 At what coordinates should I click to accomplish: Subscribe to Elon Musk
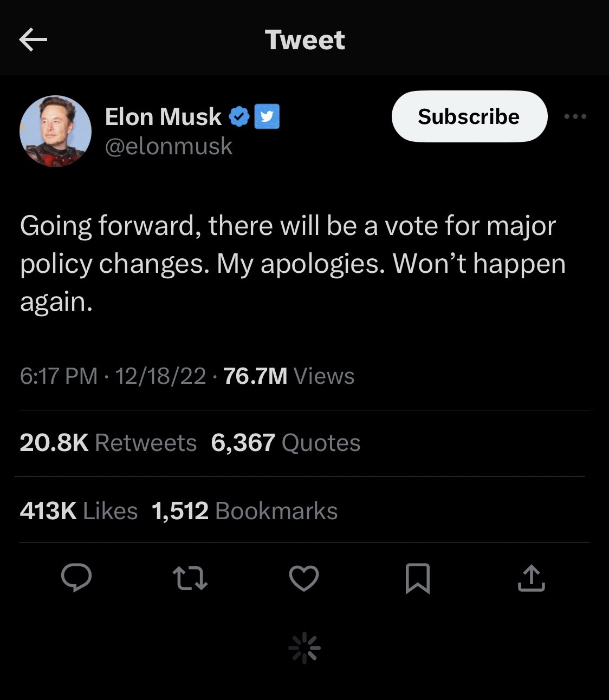[x=469, y=116]
